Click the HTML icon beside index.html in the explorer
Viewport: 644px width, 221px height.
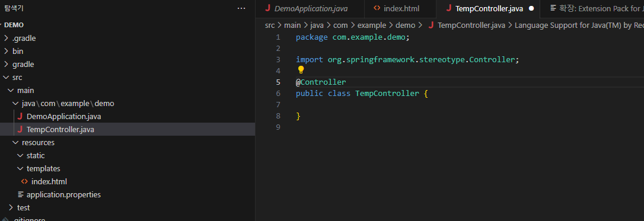[x=24, y=181]
